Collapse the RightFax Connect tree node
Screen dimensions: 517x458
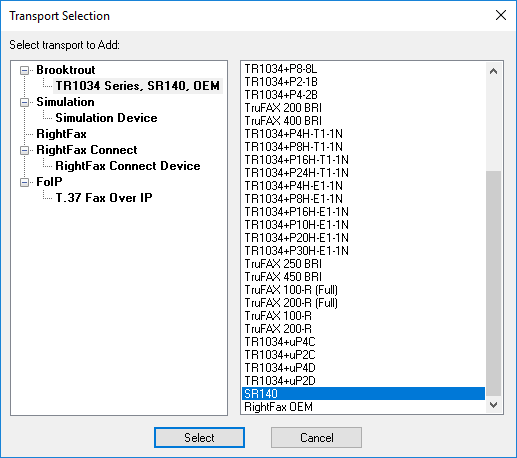click(x=24, y=150)
